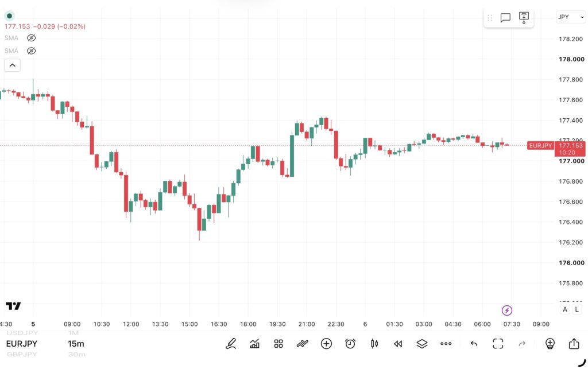Share the chart with the upload icon
588x369 pixels.
tap(574, 344)
